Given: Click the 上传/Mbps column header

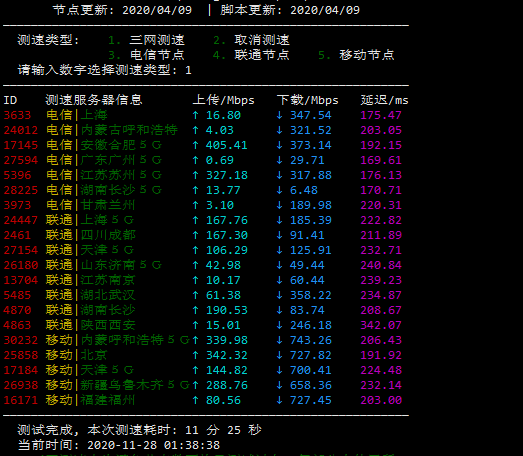Looking at the screenshot, I should click(x=223, y=100).
